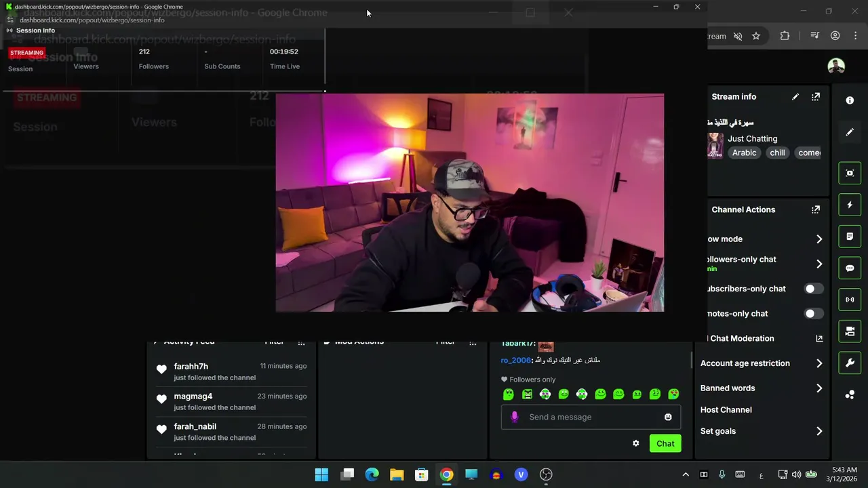Open the Chat Moderation entry
Viewport: 868px width, 488px height.
click(x=742, y=338)
